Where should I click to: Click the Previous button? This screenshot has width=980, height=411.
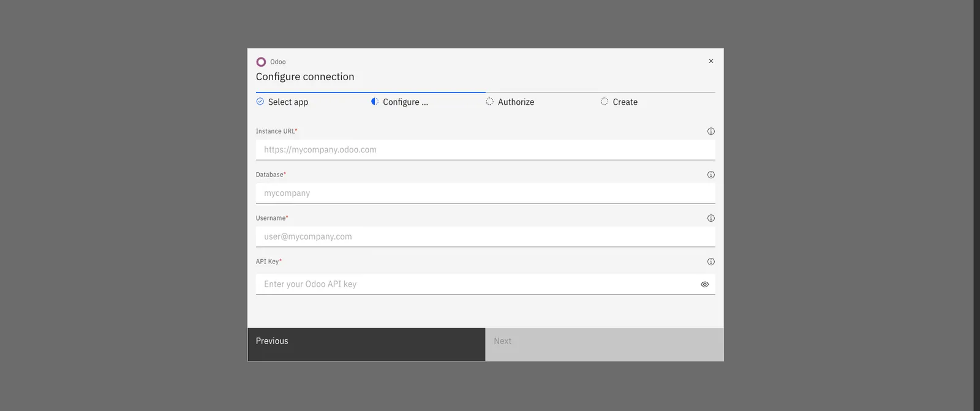pos(366,344)
